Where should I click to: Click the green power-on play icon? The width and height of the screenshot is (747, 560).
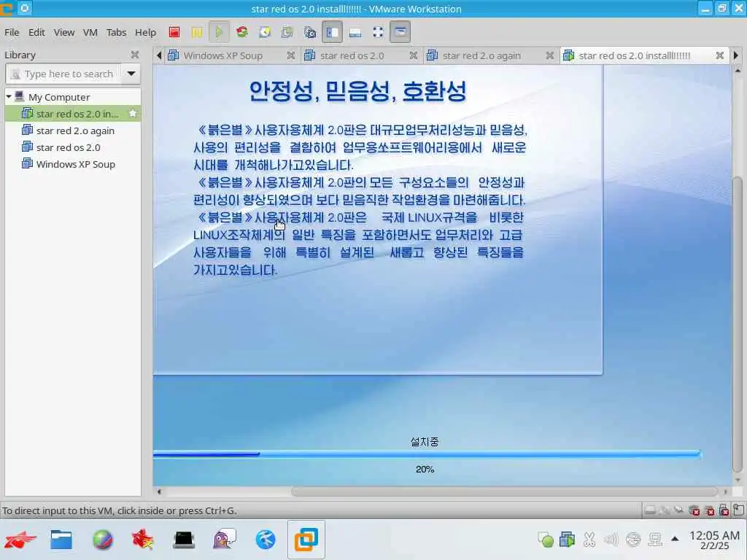point(219,32)
